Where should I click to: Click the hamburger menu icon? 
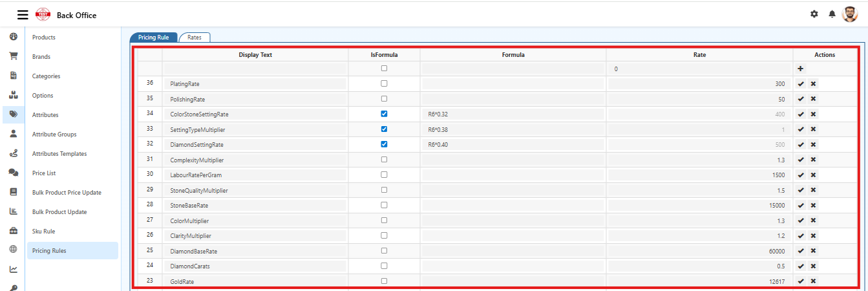tap(23, 15)
